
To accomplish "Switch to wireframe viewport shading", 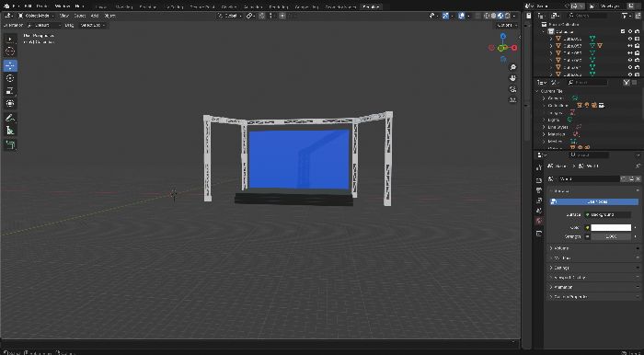I will click(x=487, y=16).
